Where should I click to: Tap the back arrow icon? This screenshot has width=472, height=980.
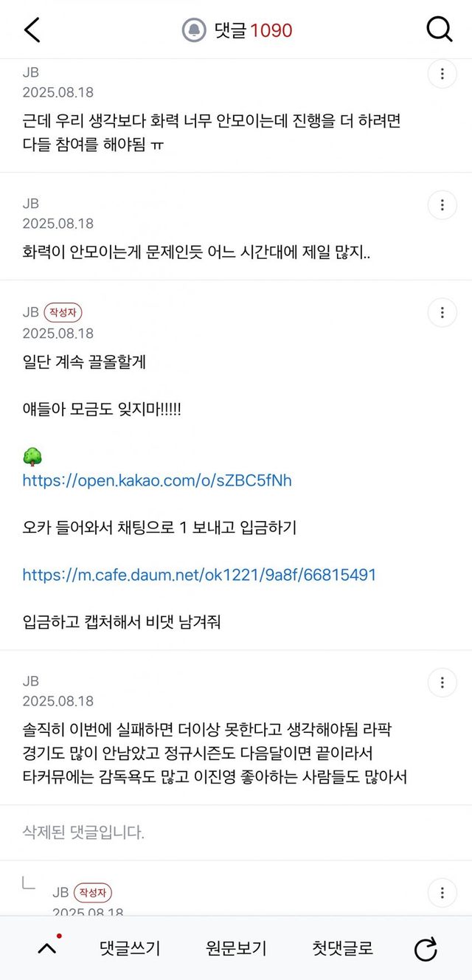tap(32, 30)
